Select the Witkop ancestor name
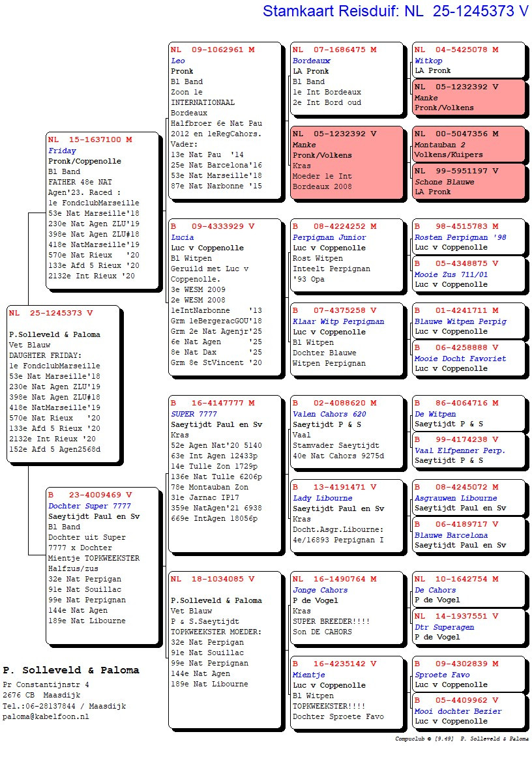Screen dimensions: 532x764 tap(428, 61)
